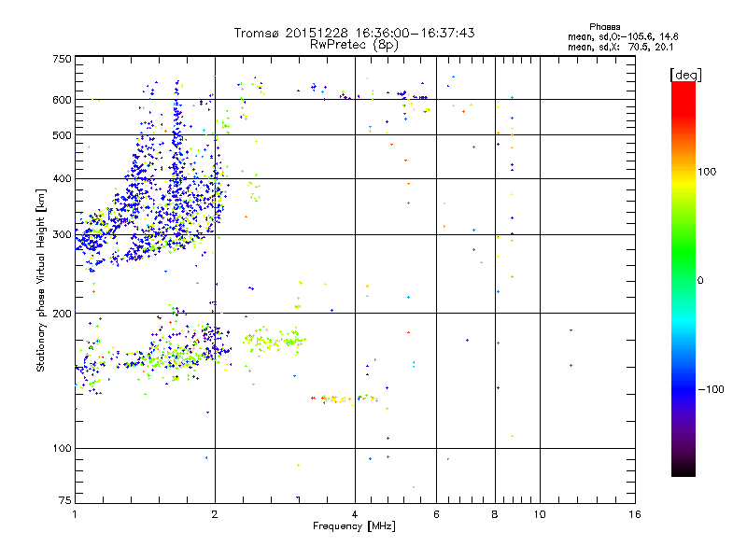Click the x-axis tick label '2'
This screenshot has width=747, height=560.
pyautogui.click(x=215, y=514)
